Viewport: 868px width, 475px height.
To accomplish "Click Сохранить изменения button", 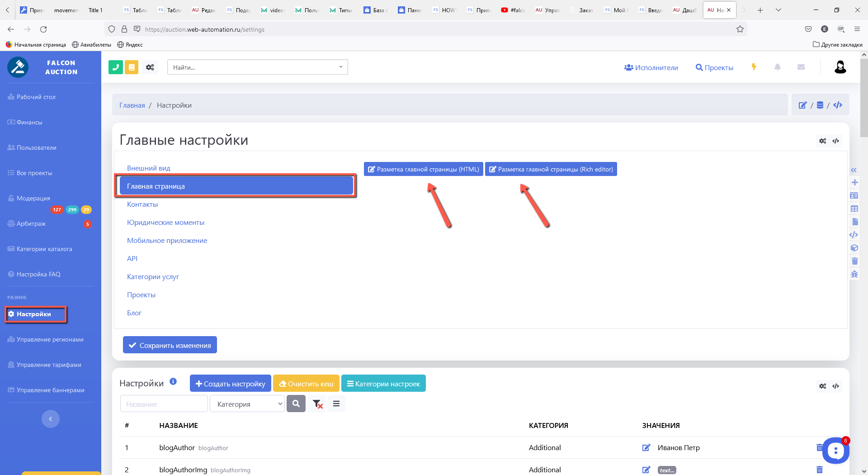I will pos(170,345).
